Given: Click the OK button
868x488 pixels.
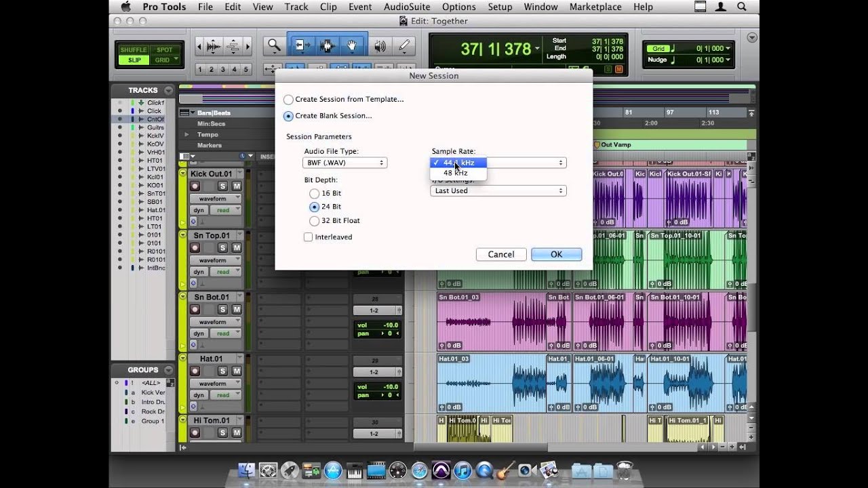Looking at the screenshot, I should pyautogui.click(x=556, y=255).
